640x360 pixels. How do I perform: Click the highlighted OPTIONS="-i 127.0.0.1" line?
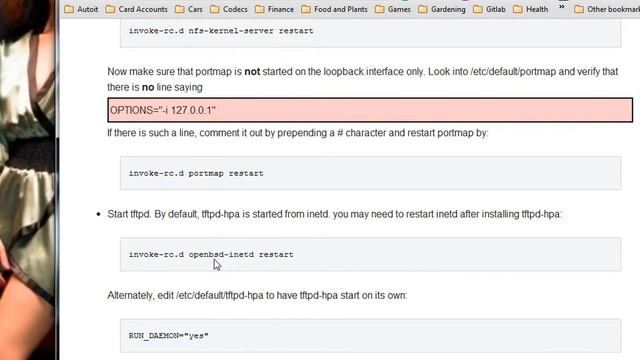[370, 110]
